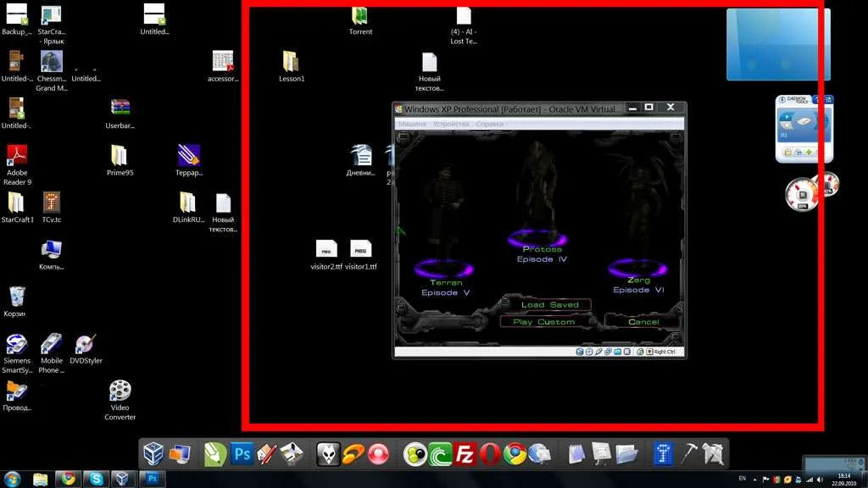Click the optical disc icon in VM status bar

[x=589, y=352]
